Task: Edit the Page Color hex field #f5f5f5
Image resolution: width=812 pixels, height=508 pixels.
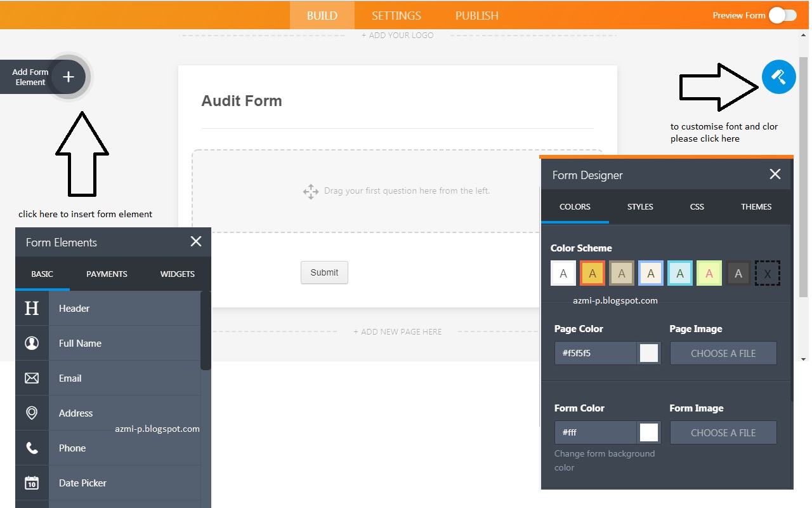Action: coord(596,354)
